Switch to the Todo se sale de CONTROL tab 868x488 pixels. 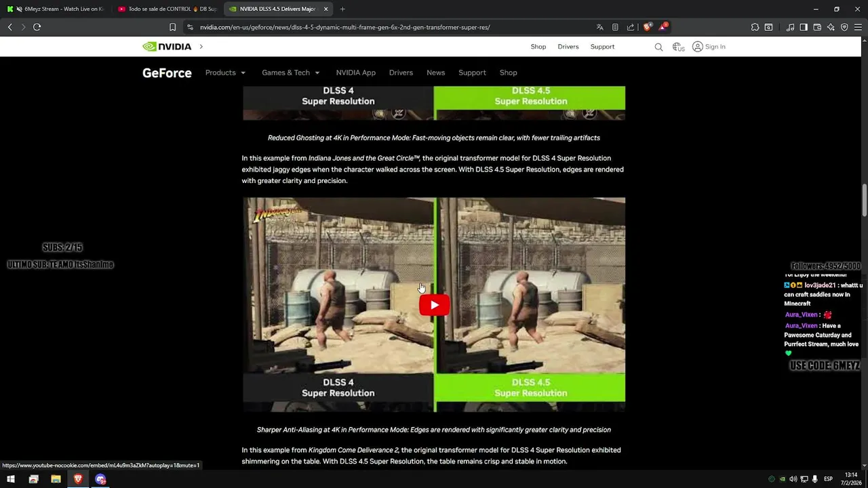166,9
